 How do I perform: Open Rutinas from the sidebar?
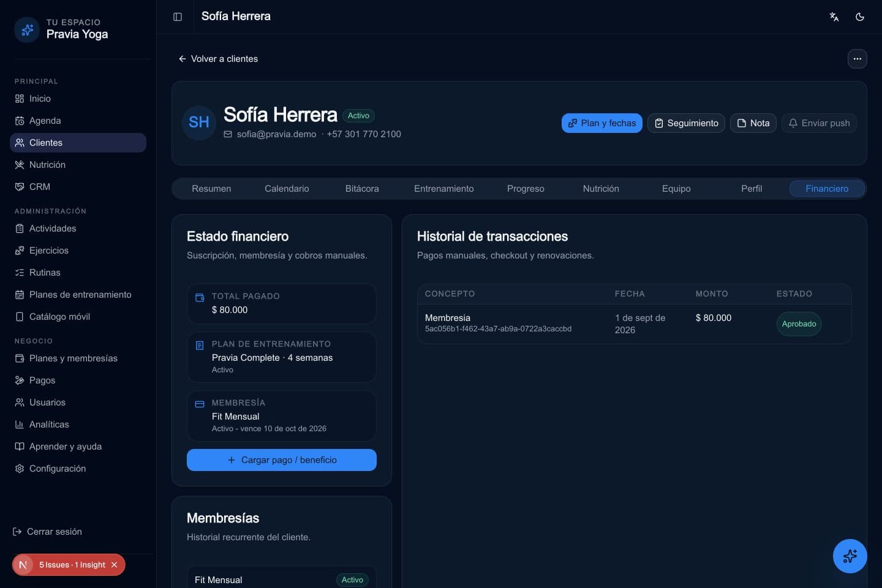pyautogui.click(x=78, y=273)
